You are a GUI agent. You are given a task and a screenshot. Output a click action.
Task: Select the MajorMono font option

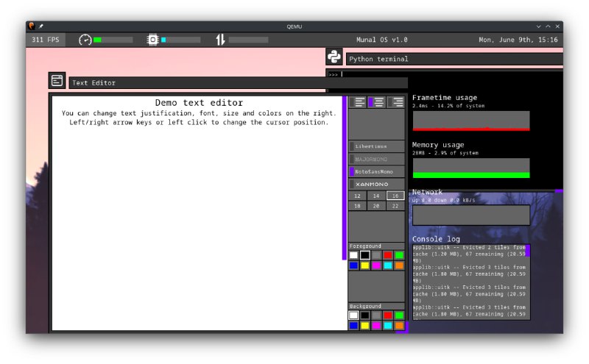376,159
